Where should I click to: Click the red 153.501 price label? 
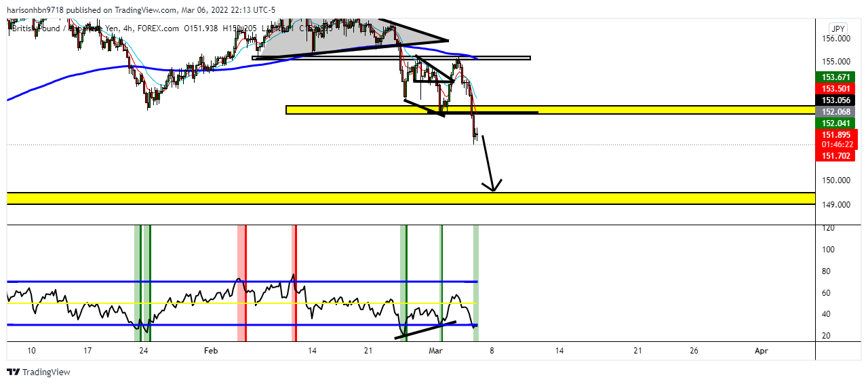(x=835, y=89)
